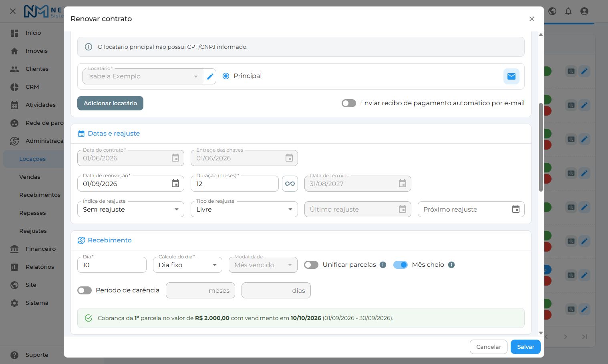
Task: Select the Principal radio button
Action: [x=226, y=76]
